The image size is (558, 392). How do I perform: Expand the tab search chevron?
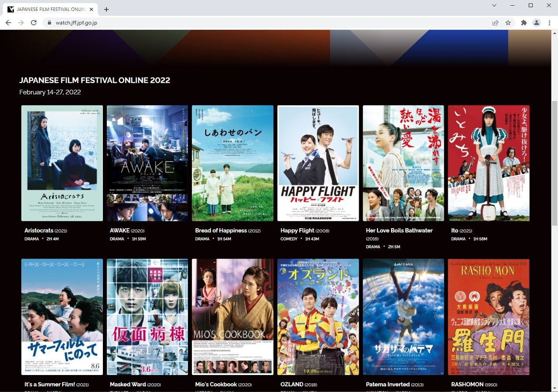(494, 6)
